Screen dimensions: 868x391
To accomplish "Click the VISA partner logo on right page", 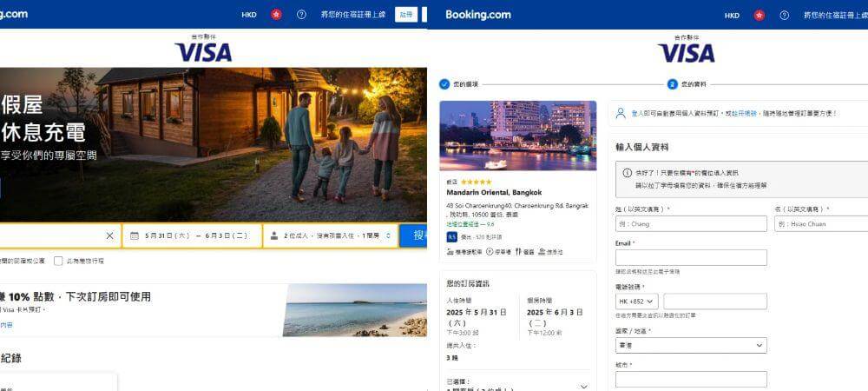I will [x=687, y=53].
